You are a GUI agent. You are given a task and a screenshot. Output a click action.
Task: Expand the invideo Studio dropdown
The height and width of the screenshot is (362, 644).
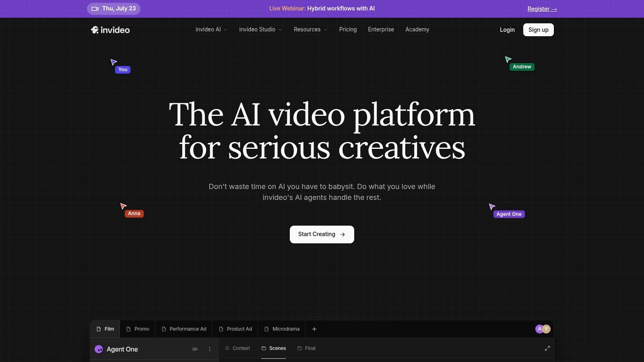click(x=260, y=29)
